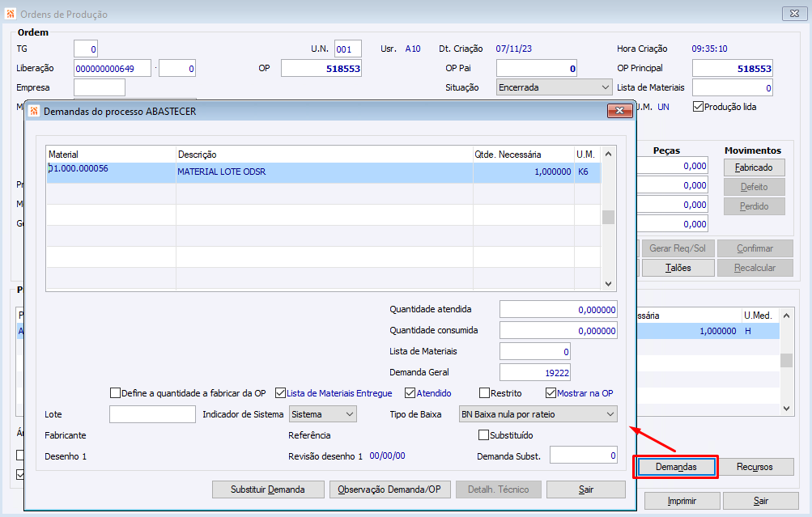Click the Substituir Demanda button
This screenshot has height=517, width=812.
pos(268,489)
